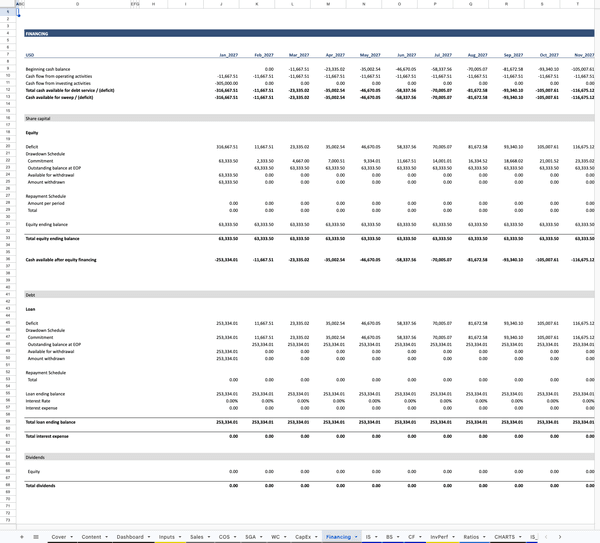The width and height of the screenshot is (600, 543).
Task: Switch to the Ratios sheet tab
Action: (x=471, y=537)
